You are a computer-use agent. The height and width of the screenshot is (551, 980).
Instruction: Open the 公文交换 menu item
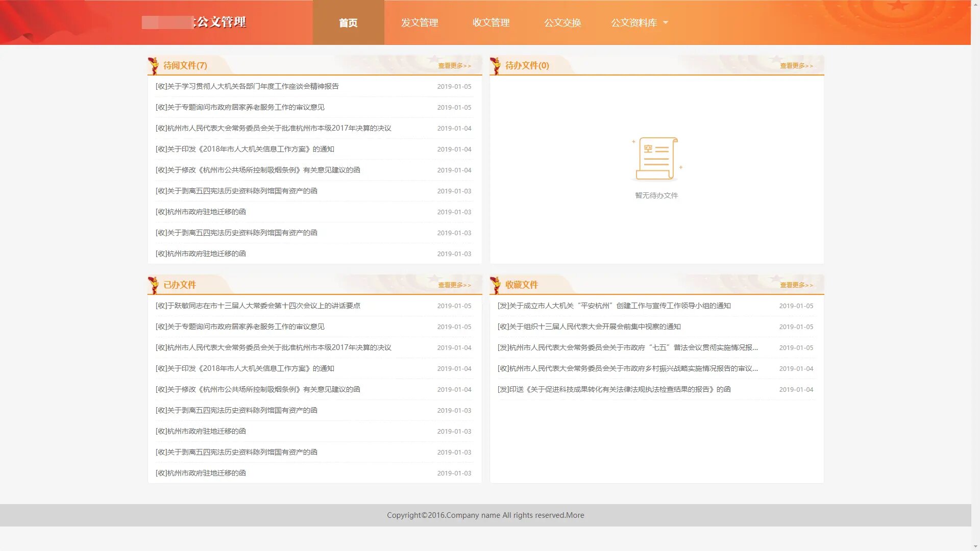[562, 22]
